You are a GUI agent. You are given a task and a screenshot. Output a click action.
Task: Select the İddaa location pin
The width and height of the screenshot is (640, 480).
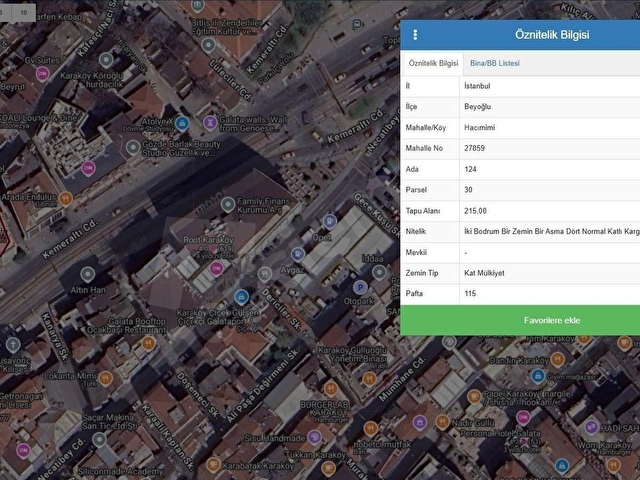379,272
